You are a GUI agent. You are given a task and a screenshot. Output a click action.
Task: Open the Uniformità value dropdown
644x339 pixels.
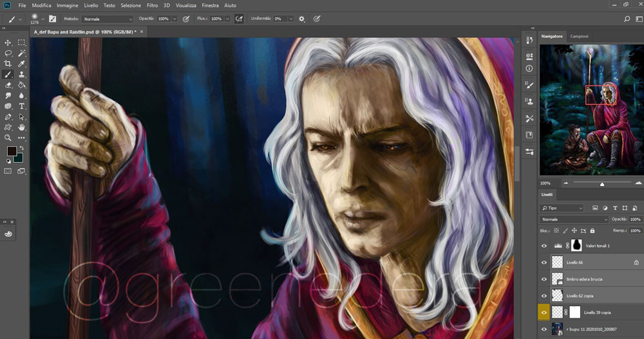coord(291,19)
